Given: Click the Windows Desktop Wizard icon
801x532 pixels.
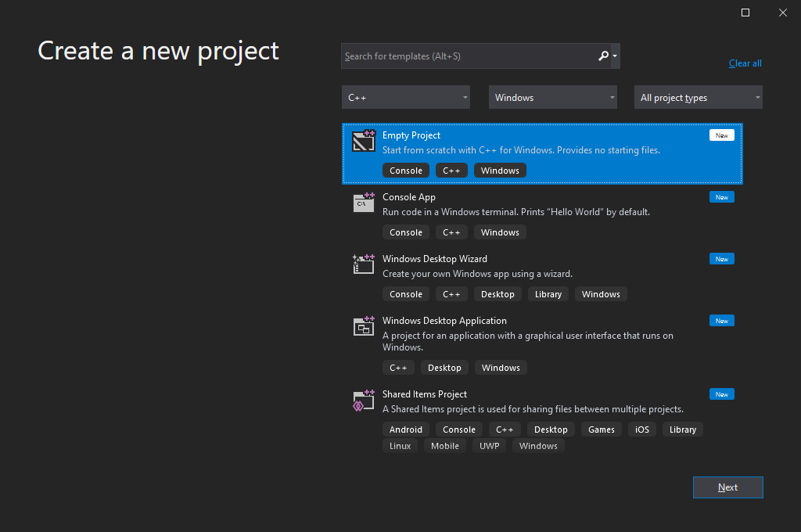Looking at the screenshot, I should pyautogui.click(x=364, y=264).
